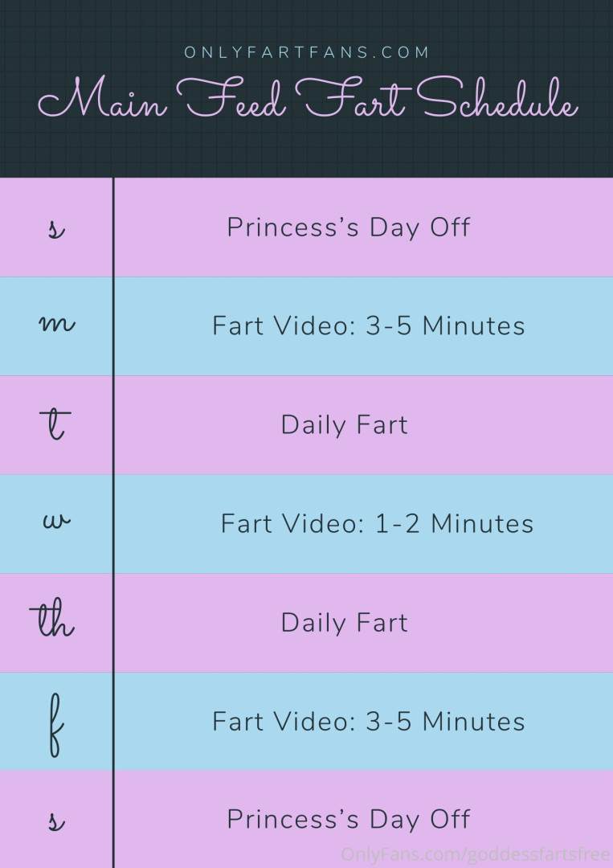This screenshot has height=868, width=613.
Task: Select the bottom Princess's Day Off text
Action: pyautogui.click(x=349, y=820)
